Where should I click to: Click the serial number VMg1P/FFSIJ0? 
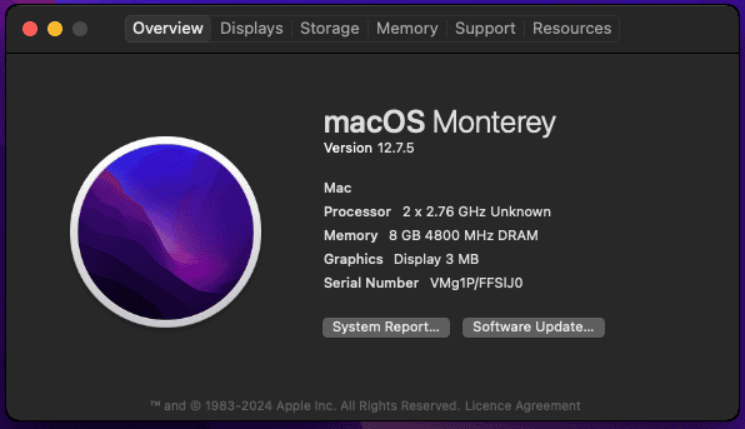[x=476, y=283]
